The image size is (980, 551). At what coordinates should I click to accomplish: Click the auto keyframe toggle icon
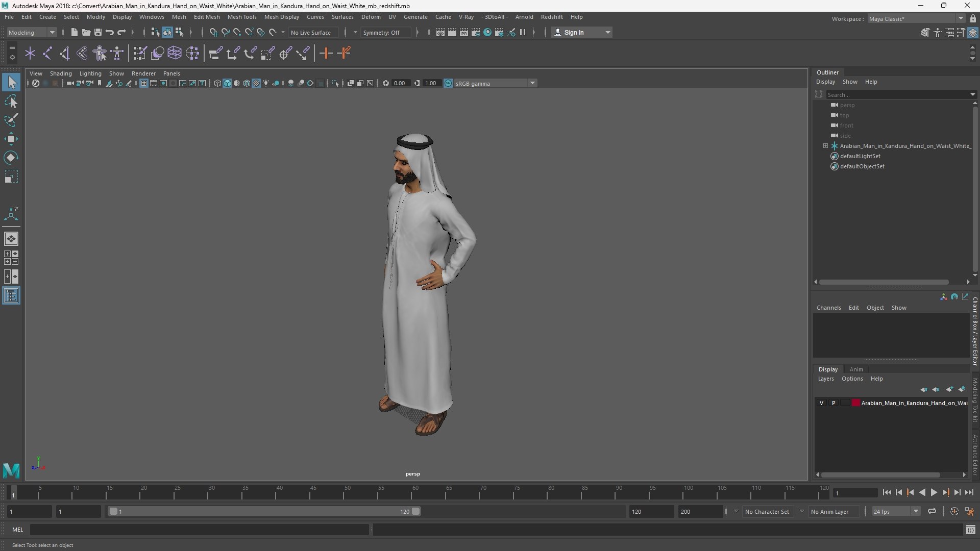954,511
